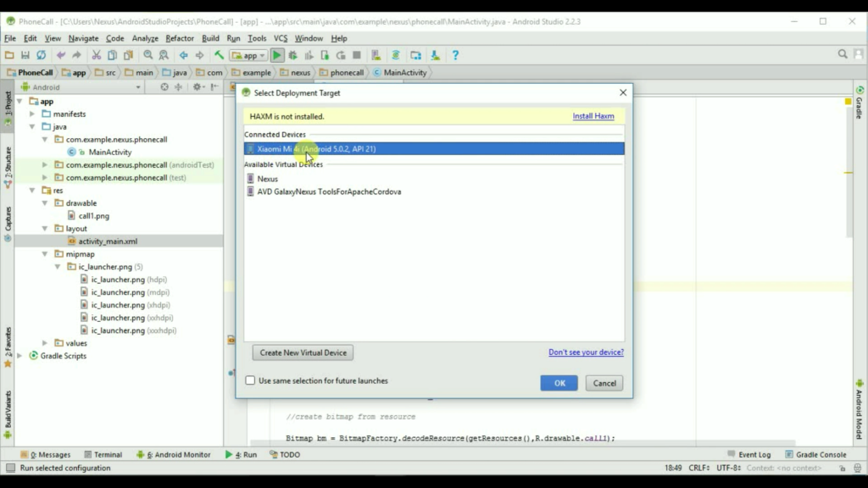Open the Terminal tool window tab
Image resolution: width=868 pixels, height=488 pixels.
coord(103,455)
